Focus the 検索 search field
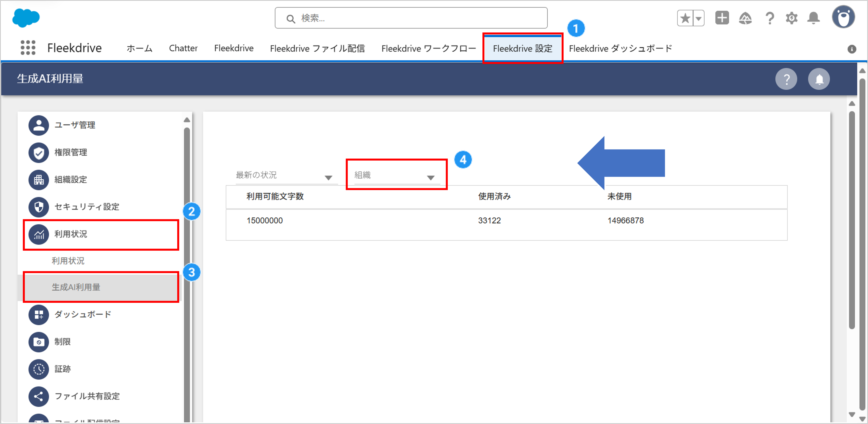Viewport: 868px width, 424px height. (x=411, y=18)
